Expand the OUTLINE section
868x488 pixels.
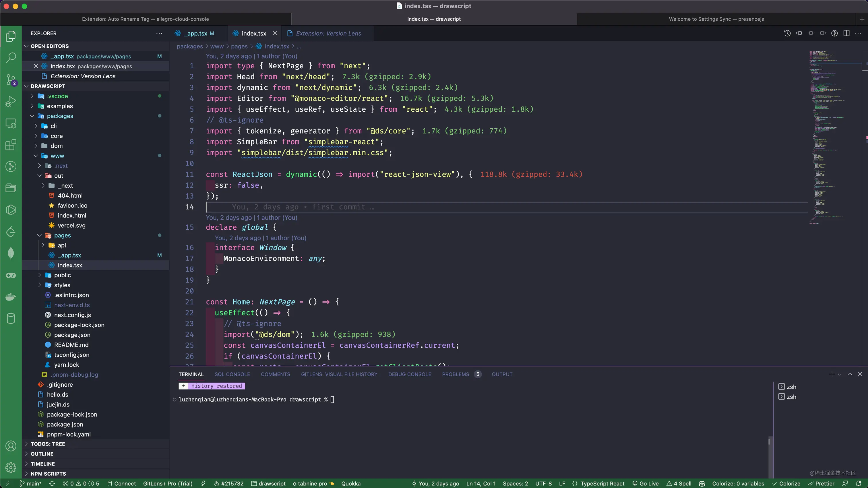tap(42, 454)
